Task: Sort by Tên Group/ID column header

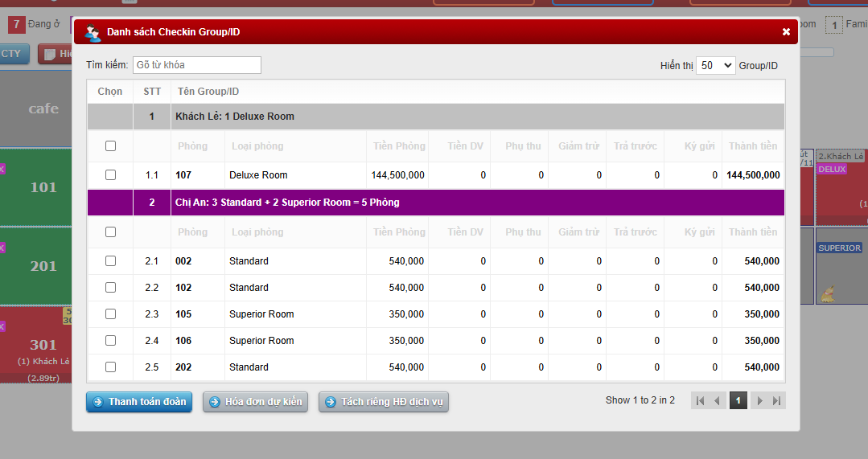Action: pos(208,92)
